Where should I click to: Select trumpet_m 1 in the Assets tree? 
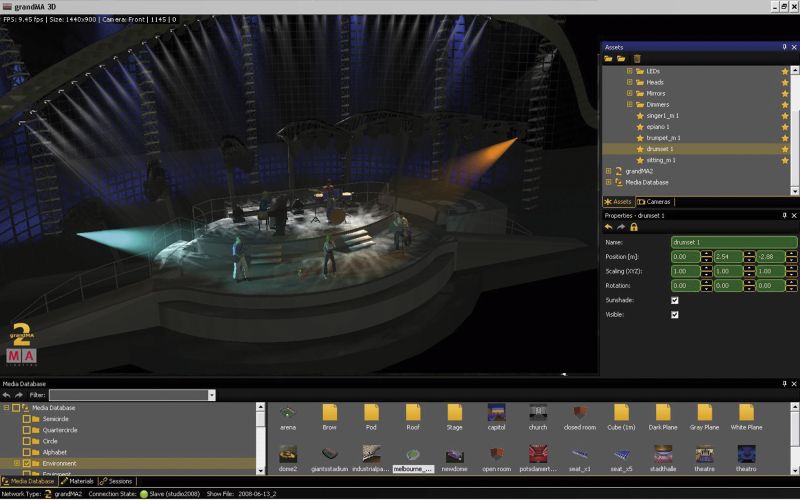[663, 137]
